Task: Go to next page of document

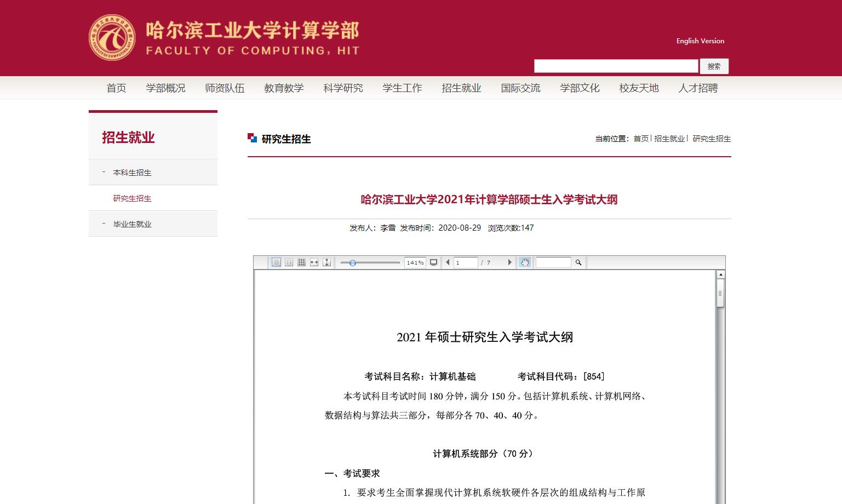Action: coord(509,262)
